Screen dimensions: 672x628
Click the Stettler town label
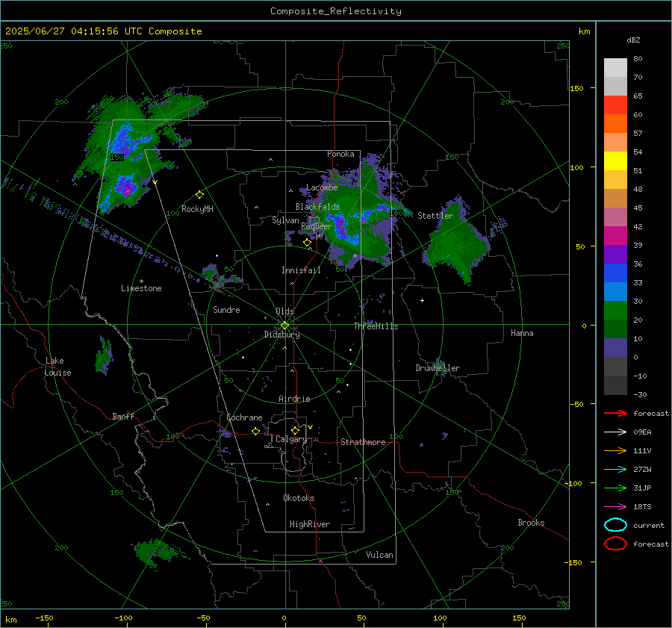coord(435,216)
